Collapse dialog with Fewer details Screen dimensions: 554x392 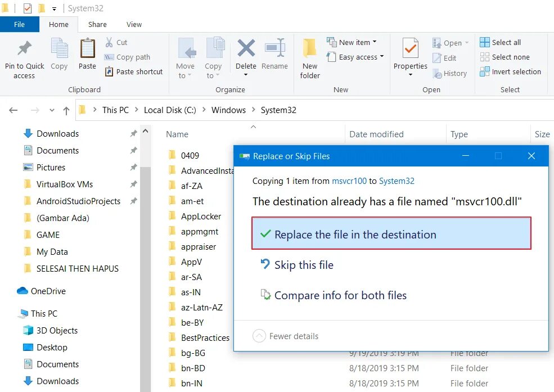point(286,336)
